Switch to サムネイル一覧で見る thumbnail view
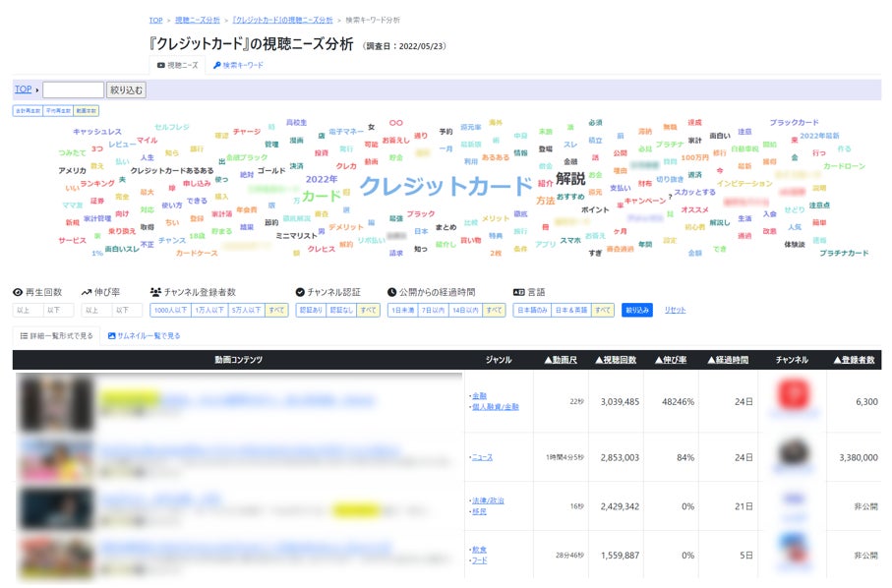Image resolution: width=892 pixels, height=588 pixels. [x=144, y=335]
